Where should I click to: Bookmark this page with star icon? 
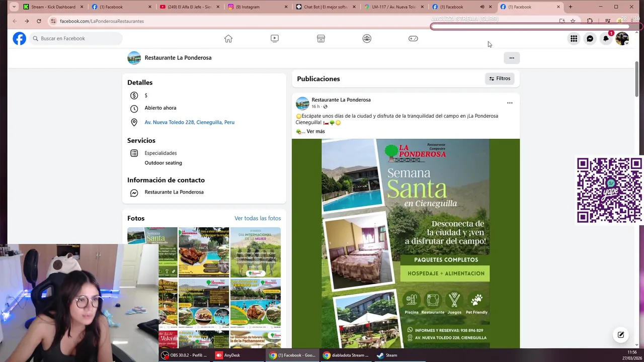tap(573, 21)
